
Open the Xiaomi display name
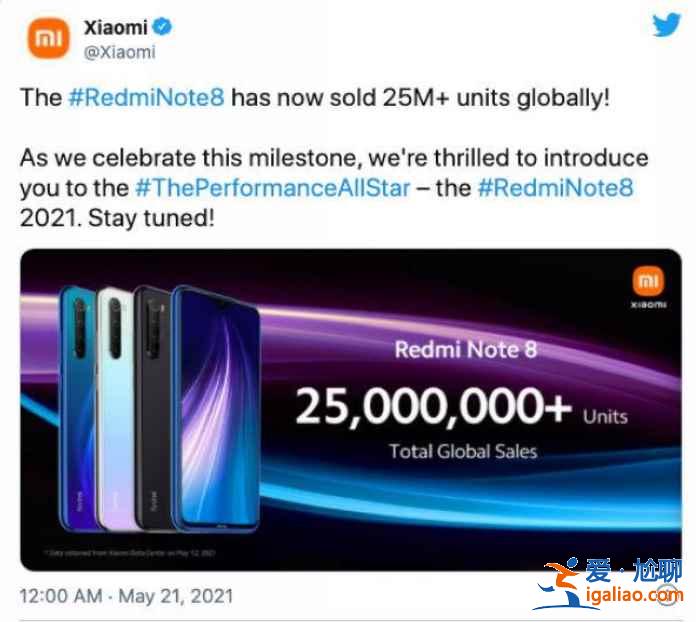pos(115,28)
